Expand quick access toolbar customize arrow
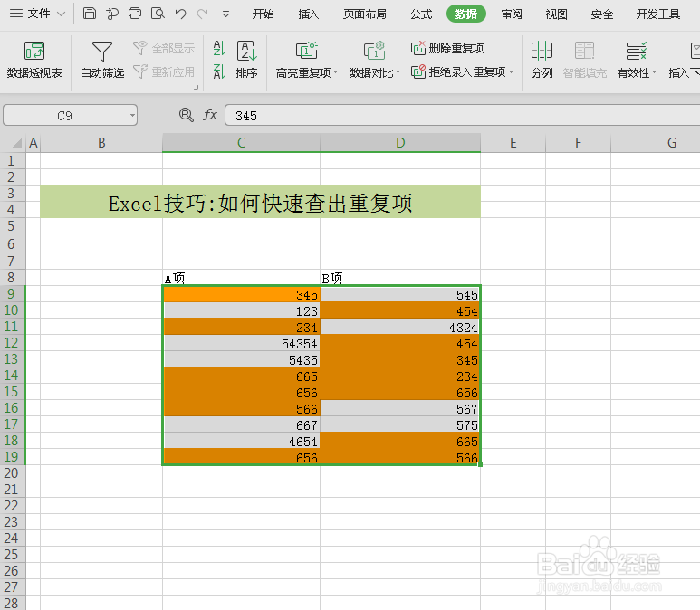700x610 pixels. pos(225,14)
